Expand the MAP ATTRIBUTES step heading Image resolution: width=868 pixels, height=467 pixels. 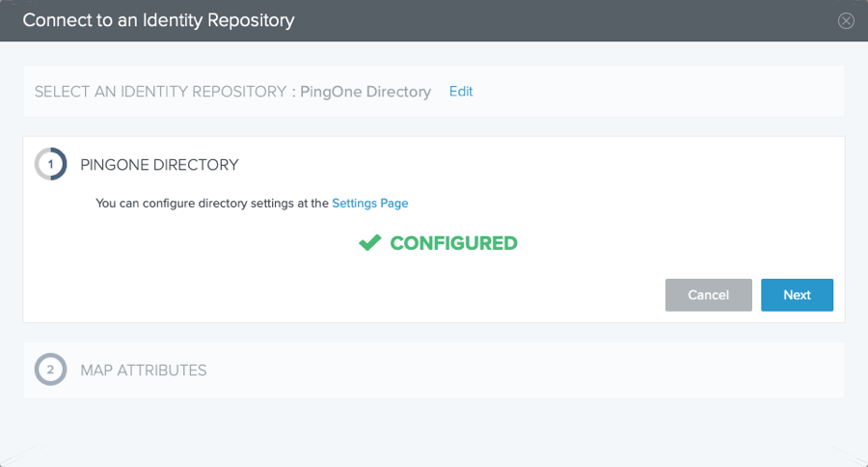tap(144, 371)
